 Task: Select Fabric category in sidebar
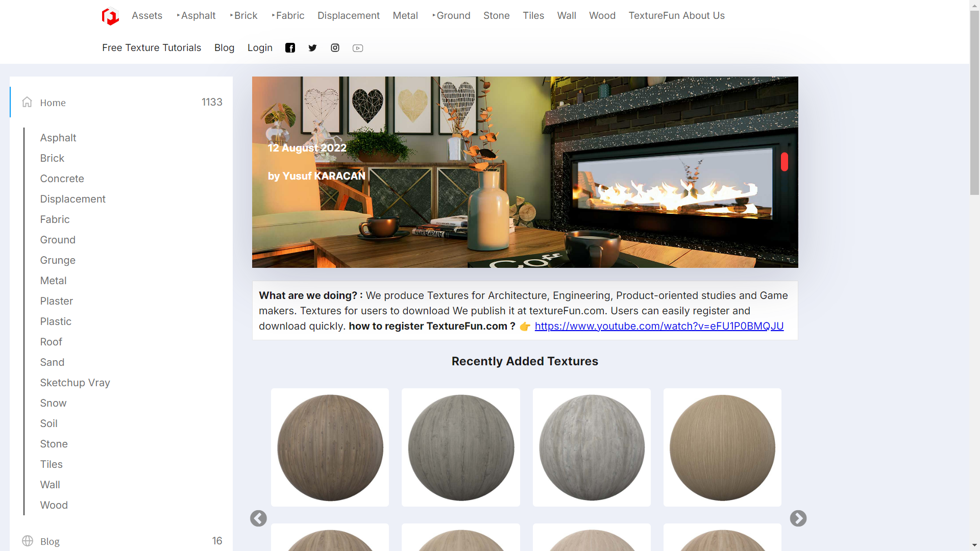coord(55,219)
